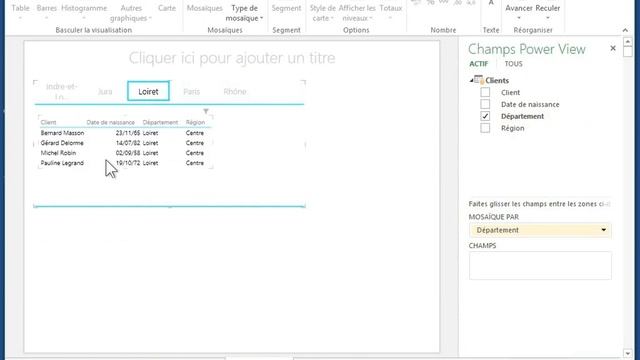Open the Département dropdown in Mosaïque par
Viewport: 640px width, 360px height.
(x=603, y=230)
